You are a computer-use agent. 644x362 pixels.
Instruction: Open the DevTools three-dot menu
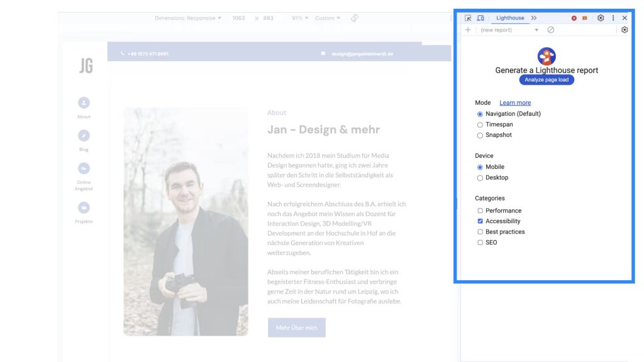click(613, 18)
